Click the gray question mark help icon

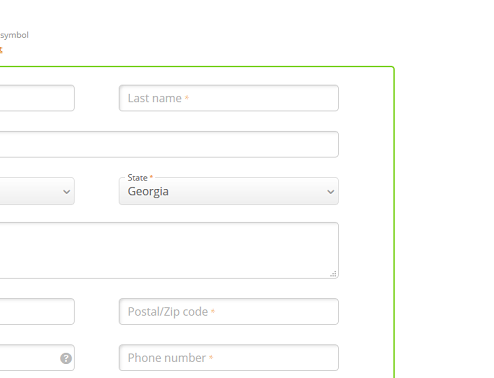pos(66,358)
